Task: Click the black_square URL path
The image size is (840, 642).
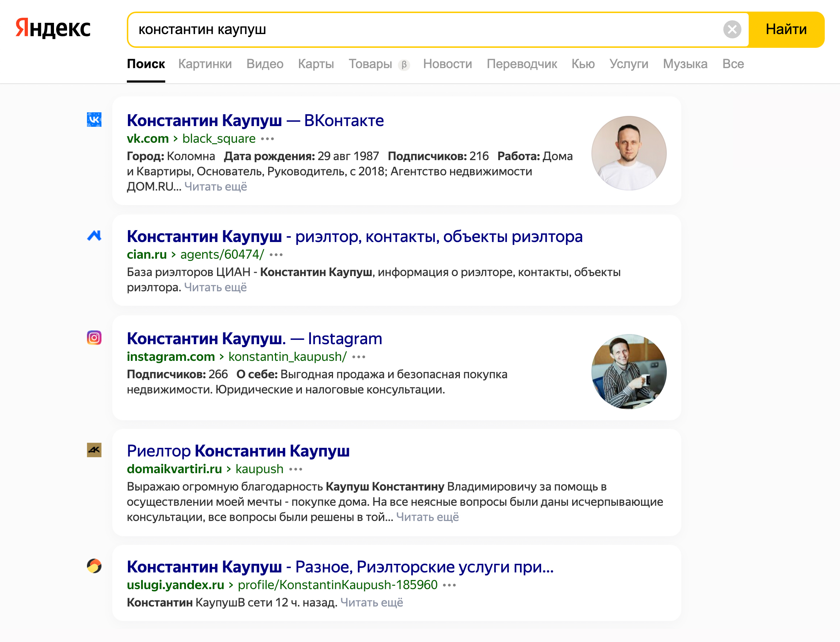Action: point(219,138)
